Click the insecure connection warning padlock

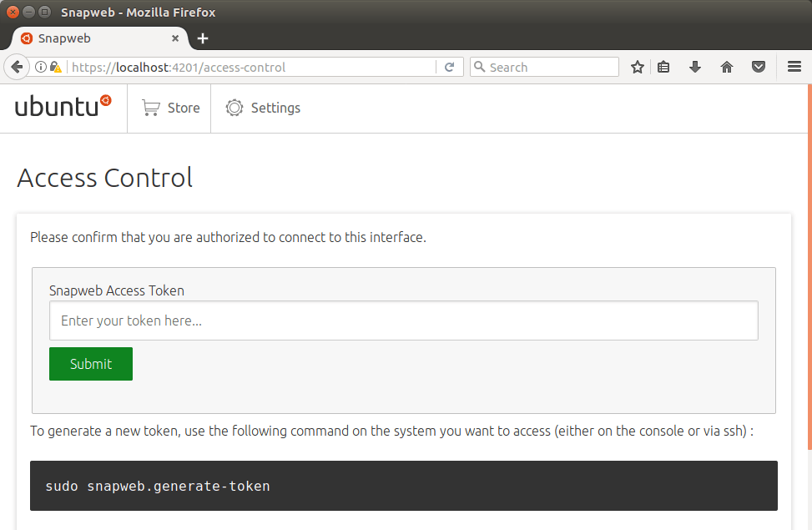55,67
